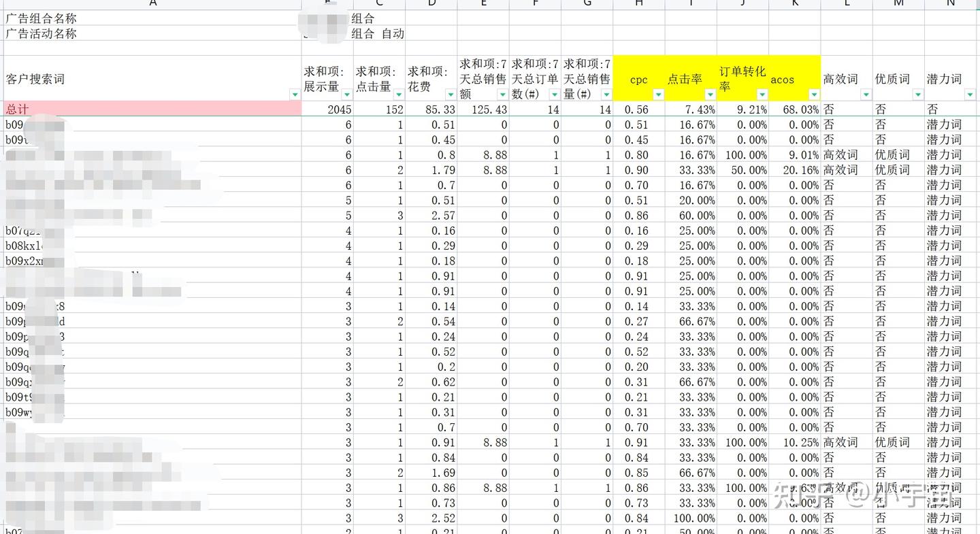Select the 广告组合名称 label cell

coord(152,18)
